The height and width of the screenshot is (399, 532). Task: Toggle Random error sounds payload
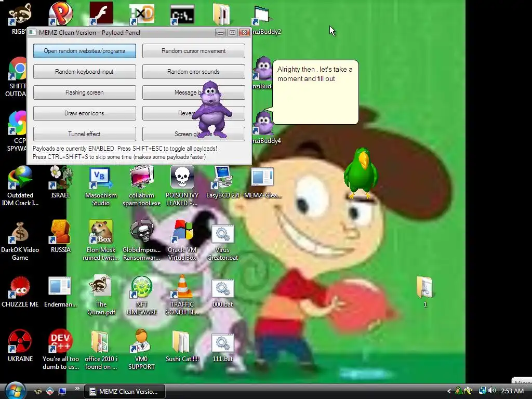pyautogui.click(x=193, y=72)
